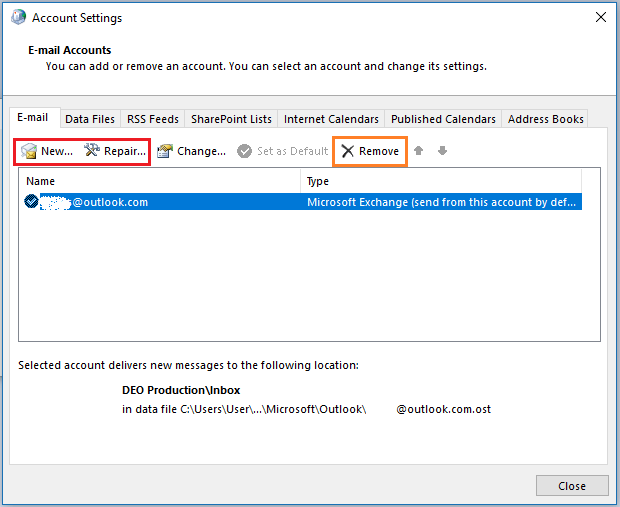Click the Repair... button label
Image resolution: width=620 pixels, height=507 pixels.
click(125, 151)
